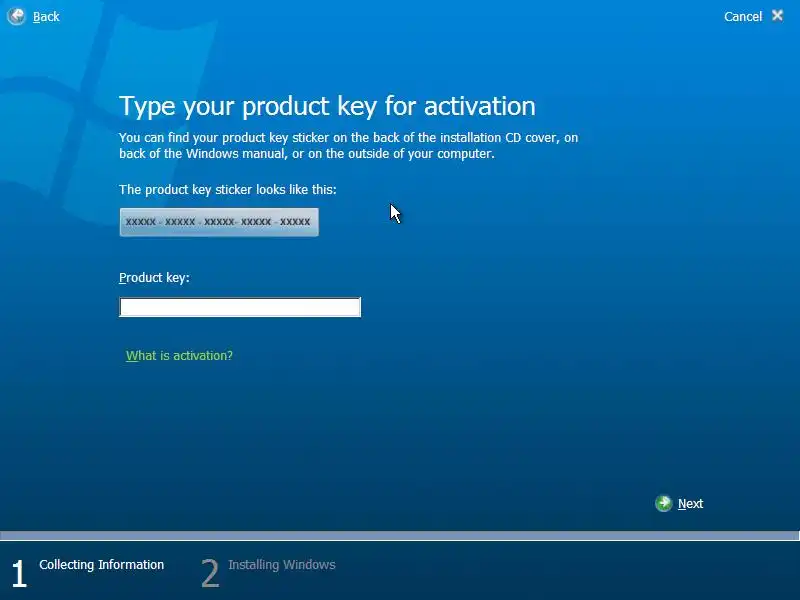
Task: Click the green Next arrow icon
Action: pyautogui.click(x=663, y=504)
